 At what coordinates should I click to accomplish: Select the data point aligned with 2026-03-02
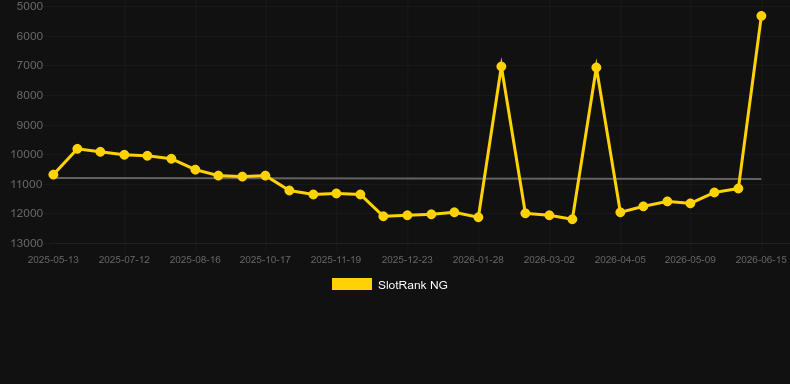(549, 215)
